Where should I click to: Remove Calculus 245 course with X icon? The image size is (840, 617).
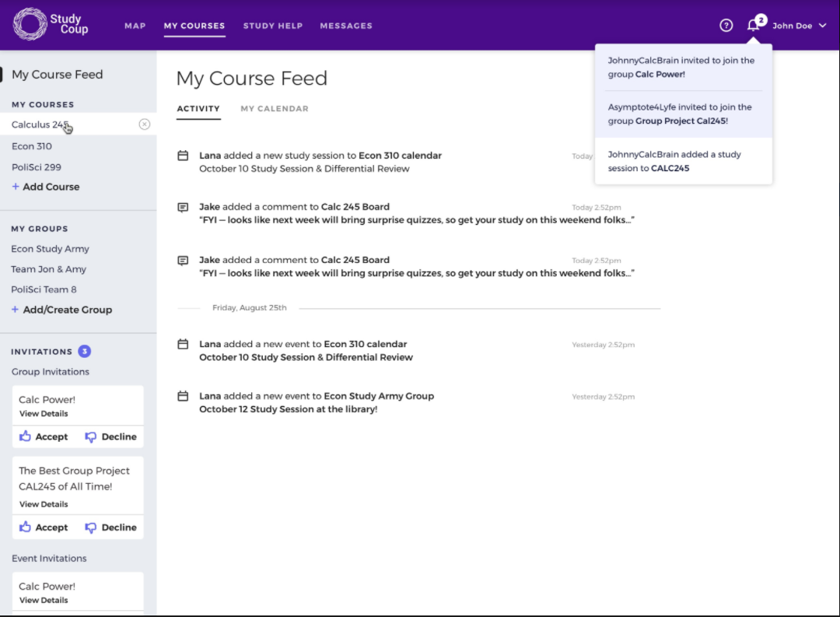(x=144, y=124)
